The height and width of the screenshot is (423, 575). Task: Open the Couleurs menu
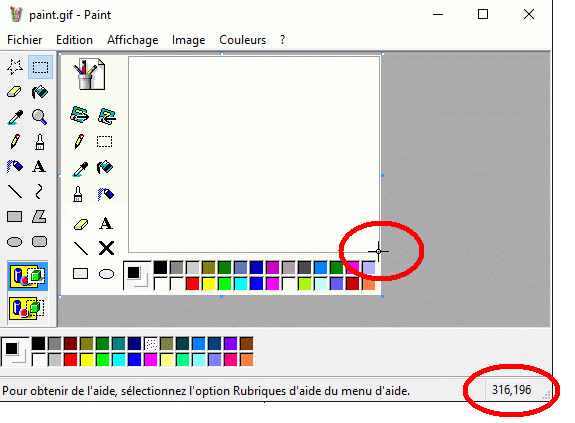[x=242, y=40]
